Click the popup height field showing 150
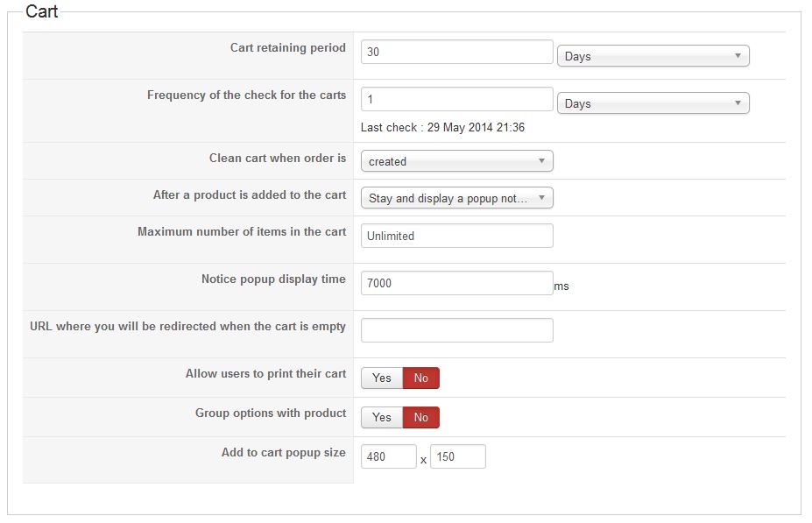The width and height of the screenshot is (812, 523). coord(457,456)
